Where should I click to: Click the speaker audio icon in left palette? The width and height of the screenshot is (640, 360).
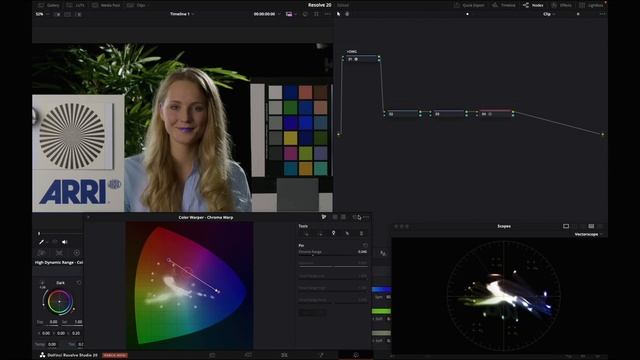[64, 242]
